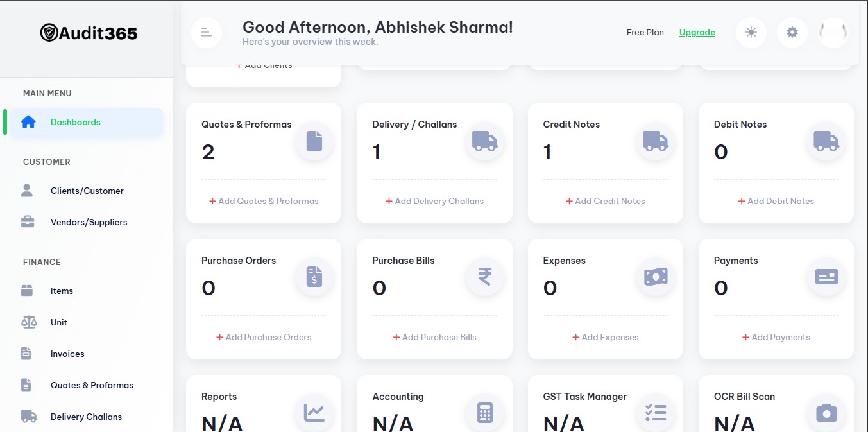Open settings with the gear icon

pos(792,32)
